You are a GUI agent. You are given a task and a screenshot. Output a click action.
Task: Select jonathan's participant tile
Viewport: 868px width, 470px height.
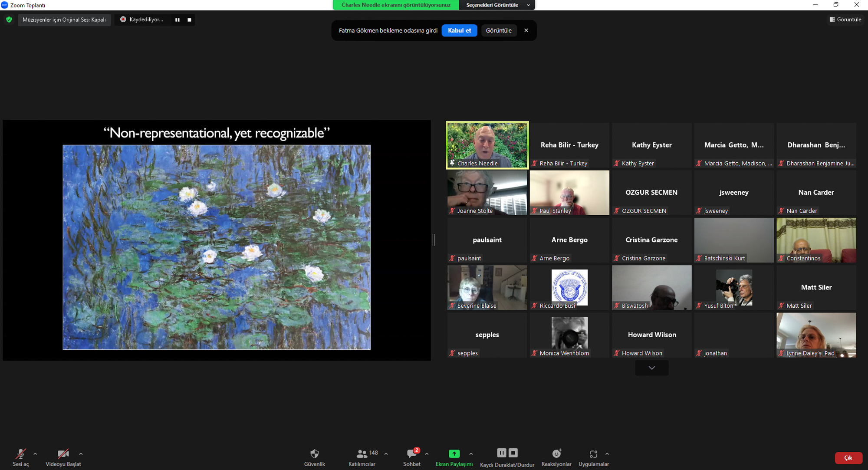click(x=734, y=335)
